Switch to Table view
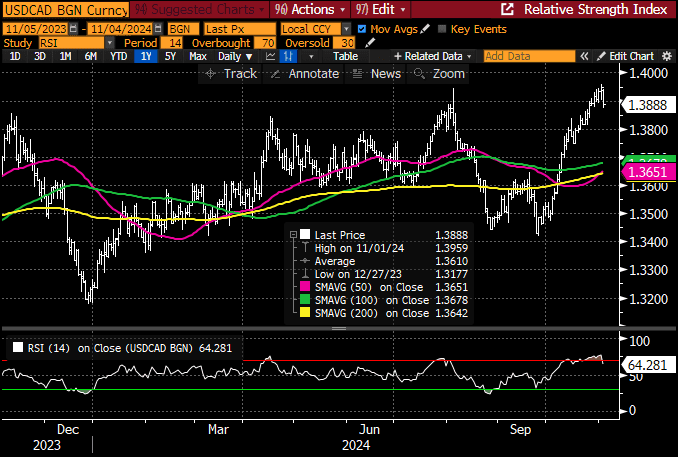The image size is (678, 457). tap(345, 57)
